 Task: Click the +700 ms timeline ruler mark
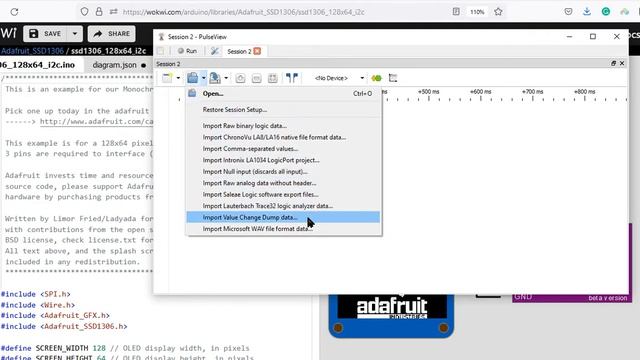(532, 92)
